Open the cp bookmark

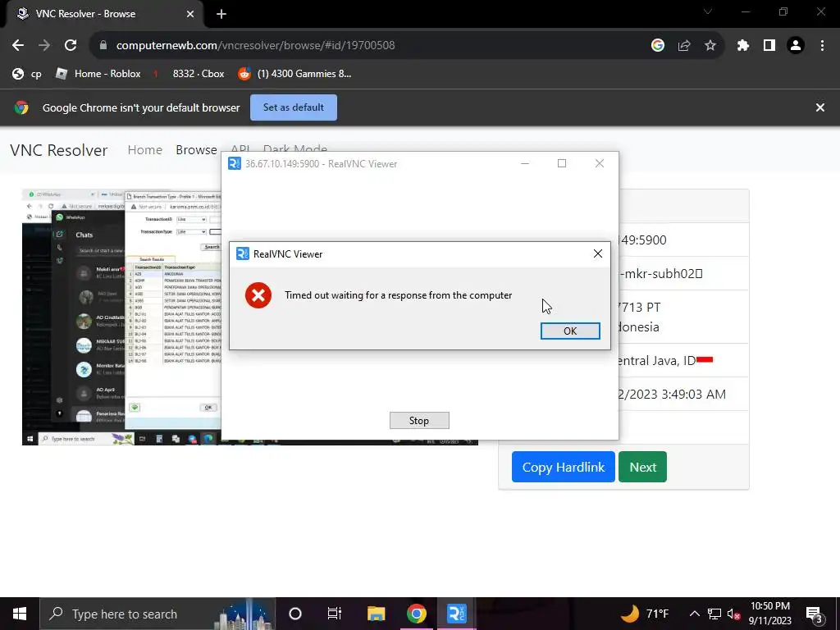coord(27,74)
